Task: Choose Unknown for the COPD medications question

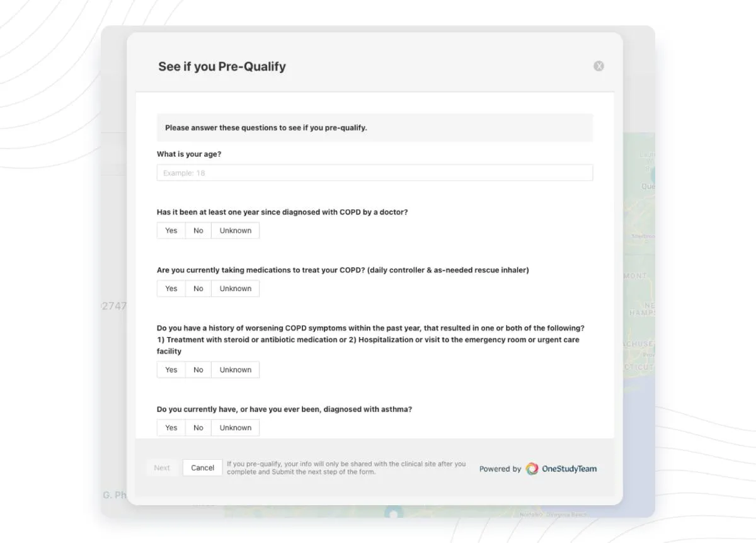Action: [x=235, y=288]
